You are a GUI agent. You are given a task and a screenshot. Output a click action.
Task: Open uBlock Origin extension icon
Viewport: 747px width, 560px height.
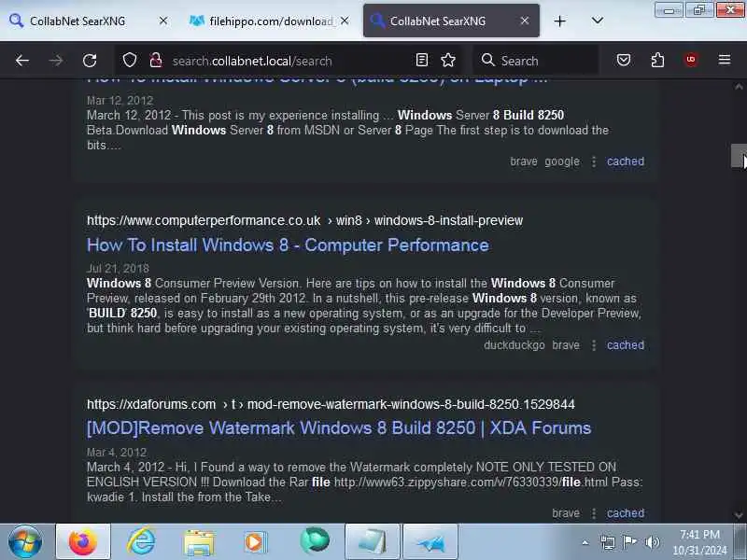(x=691, y=60)
